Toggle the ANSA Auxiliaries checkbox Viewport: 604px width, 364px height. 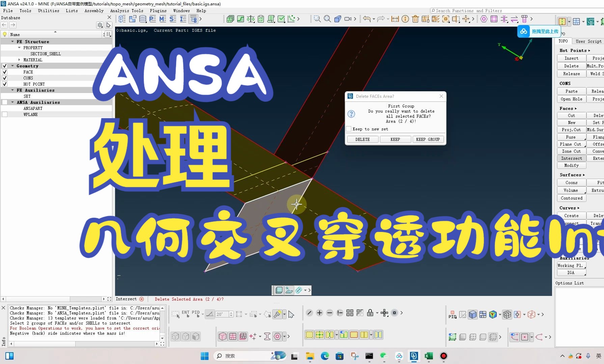click(x=5, y=102)
